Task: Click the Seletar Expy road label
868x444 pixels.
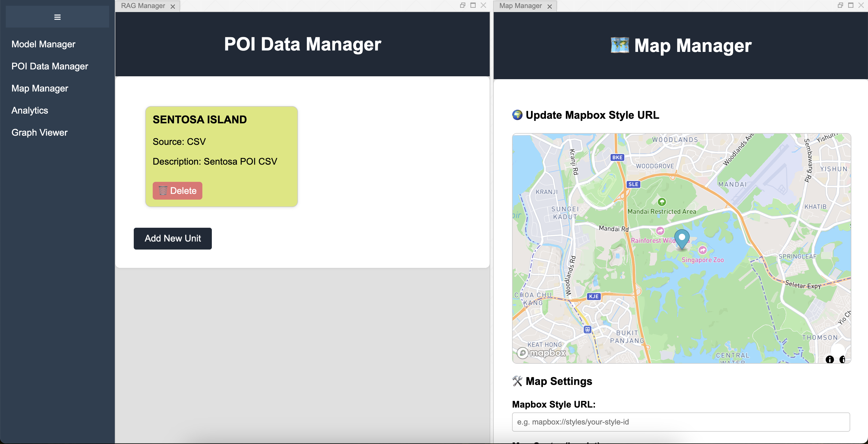Action: (803, 285)
